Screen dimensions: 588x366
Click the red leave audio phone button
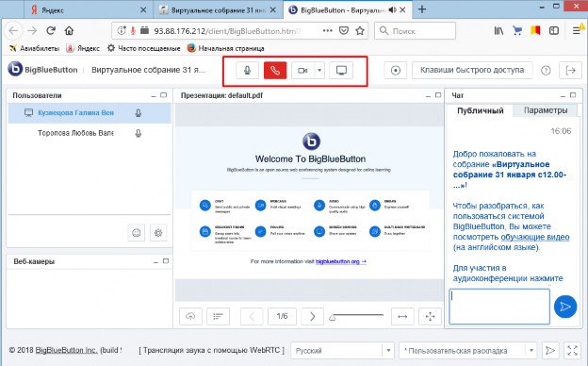pos(275,71)
